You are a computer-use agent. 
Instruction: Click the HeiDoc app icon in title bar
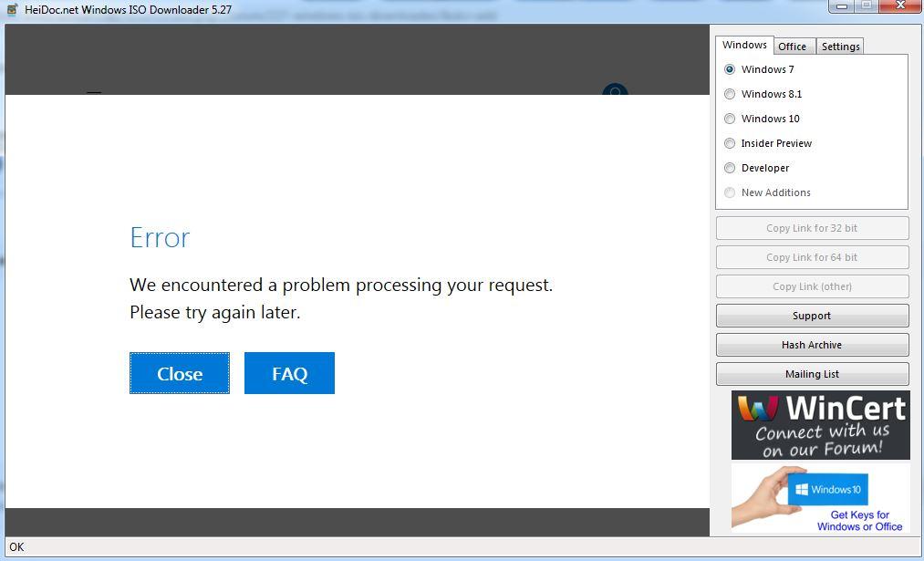[12, 8]
